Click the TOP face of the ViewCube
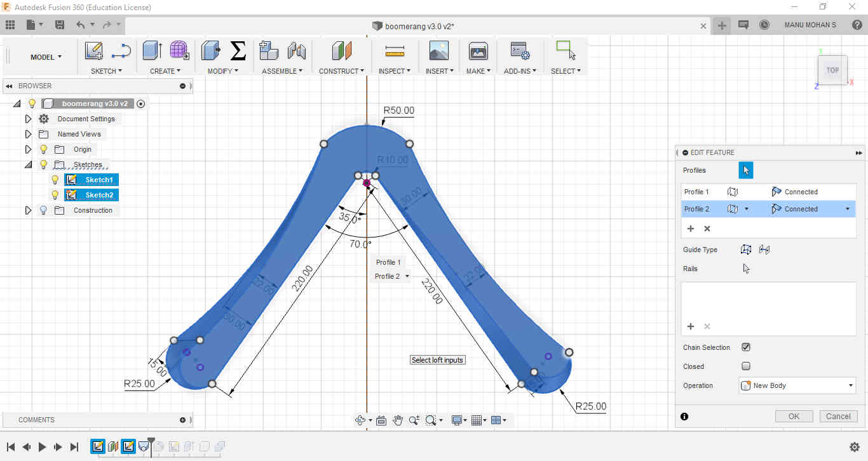This screenshot has width=868, height=461. click(832, 70)
